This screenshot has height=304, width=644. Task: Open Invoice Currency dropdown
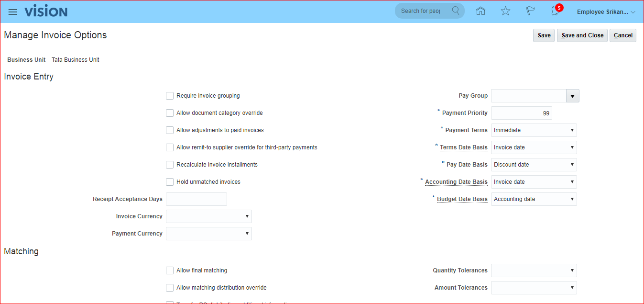[208, 216]
